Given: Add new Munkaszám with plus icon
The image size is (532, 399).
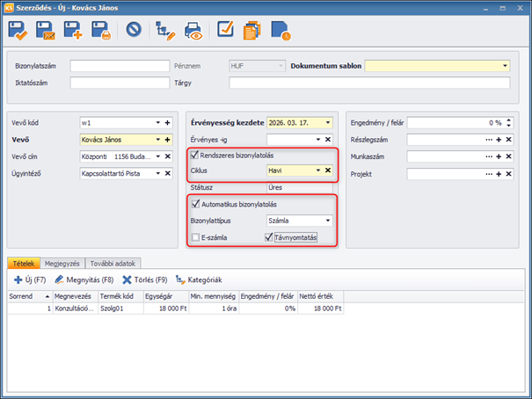Looking at the screenshot, I should pyautogui.click(x=499, y=156).
